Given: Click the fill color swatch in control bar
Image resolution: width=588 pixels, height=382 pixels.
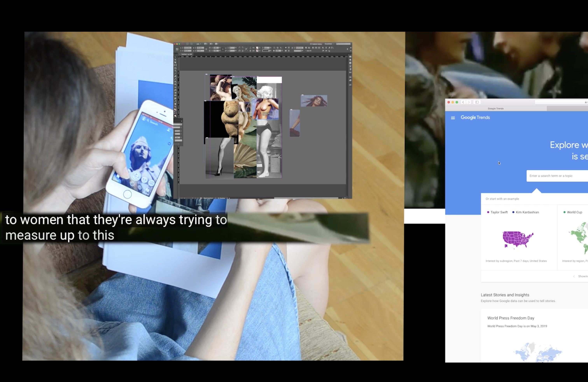Looking at the screenshot, I should coord(257,48).
